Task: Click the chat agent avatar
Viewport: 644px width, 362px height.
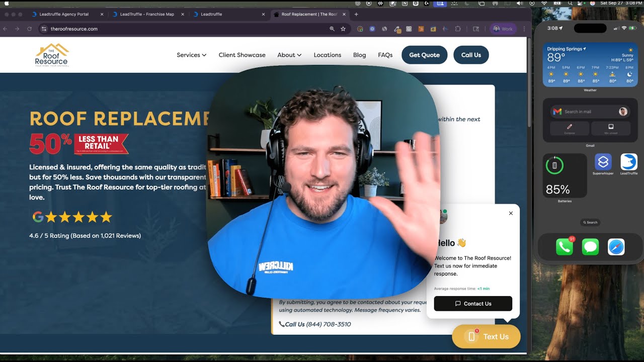Action: tap(443, 216)
